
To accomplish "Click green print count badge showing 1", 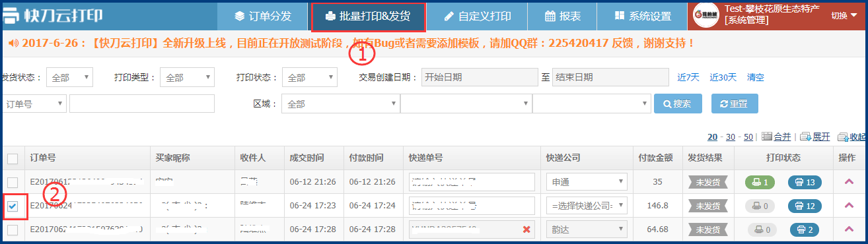I will pyautogui.click(x=760, y=182).
